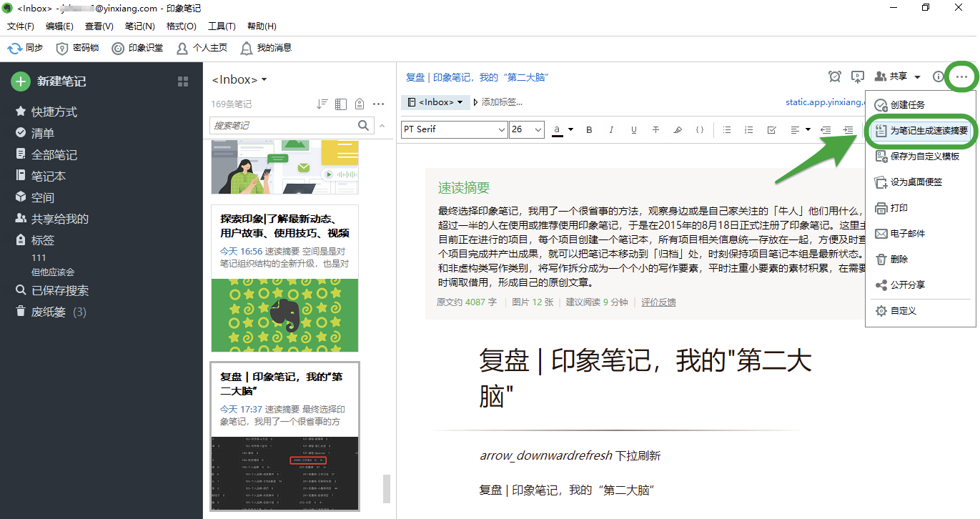Open the 编辑(E) menu
This screenshot has height=519, width=980.
coord(59,26)
